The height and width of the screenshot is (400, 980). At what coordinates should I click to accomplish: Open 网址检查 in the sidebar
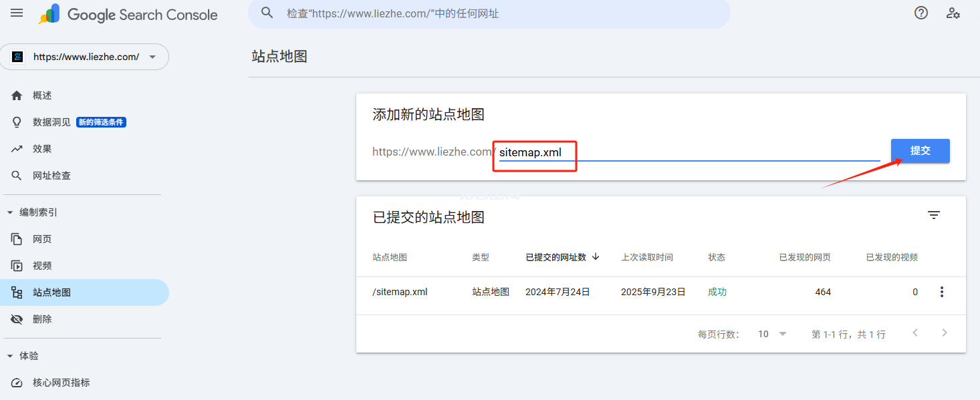point(84,176)
